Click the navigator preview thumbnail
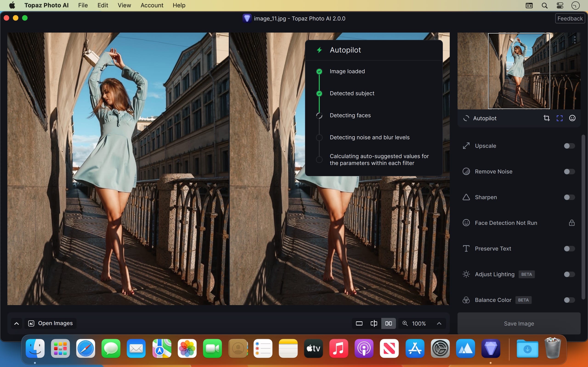The height and width of the screenshot is (367, 588). coord(519,71)
